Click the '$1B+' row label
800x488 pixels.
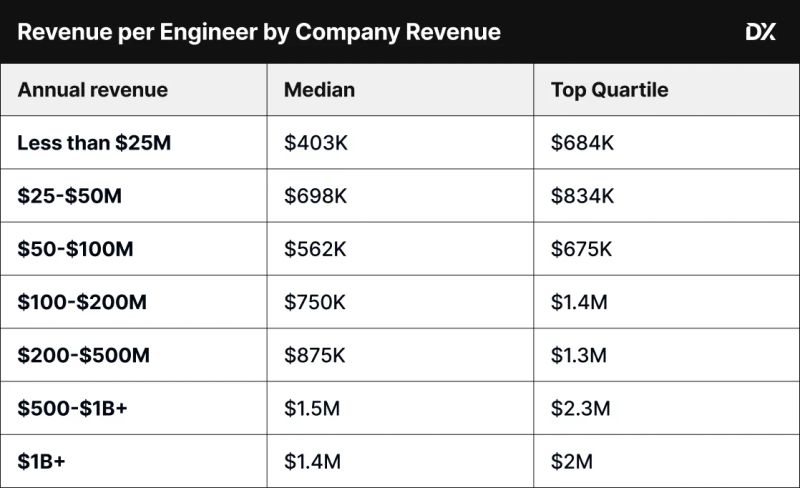(x=41, y=461)
